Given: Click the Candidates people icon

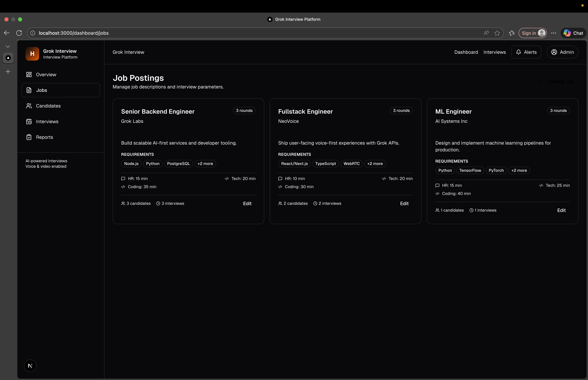Looking at the screenshot, I should point(29,106).
